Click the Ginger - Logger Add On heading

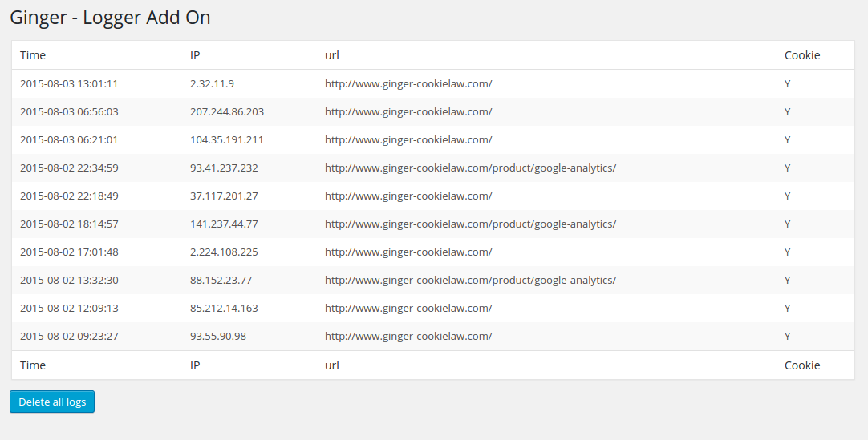coord(110,18)
